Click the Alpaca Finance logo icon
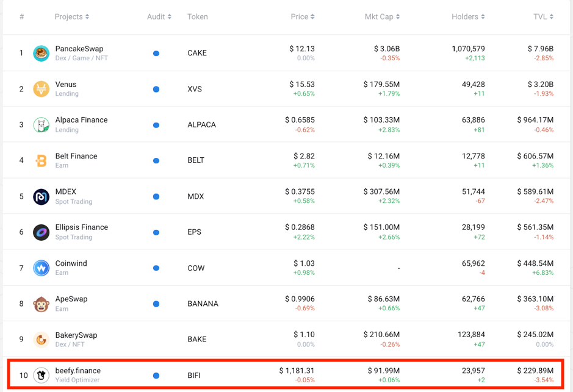Screen dimensions: 573x392 (x=41, y=125)
